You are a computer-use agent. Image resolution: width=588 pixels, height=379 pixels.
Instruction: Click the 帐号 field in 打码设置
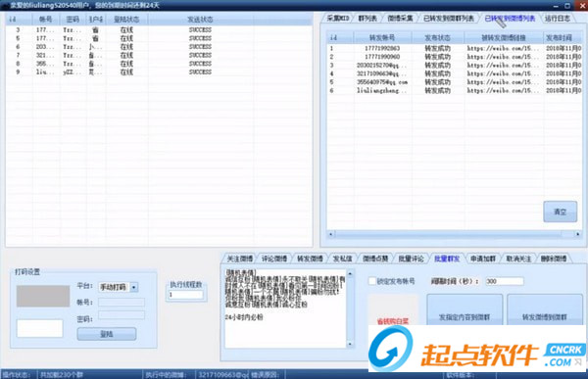coord(122,303)
